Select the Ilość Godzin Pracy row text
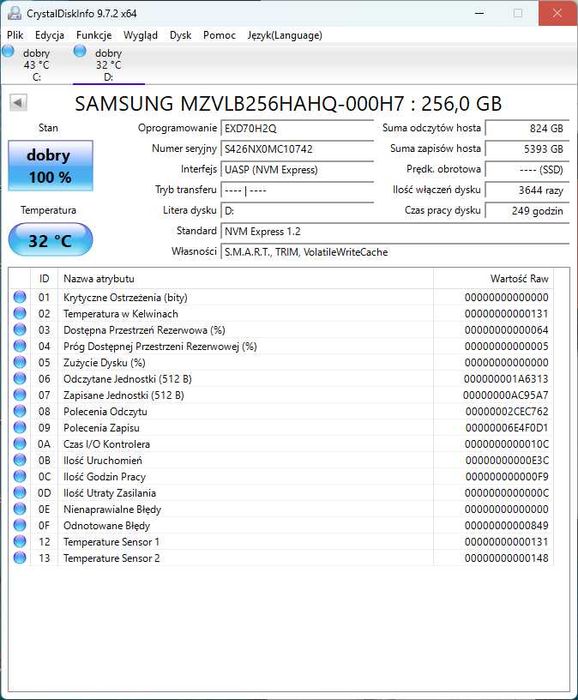The width and height of the screenshot is (578, 700). point(104,477)
